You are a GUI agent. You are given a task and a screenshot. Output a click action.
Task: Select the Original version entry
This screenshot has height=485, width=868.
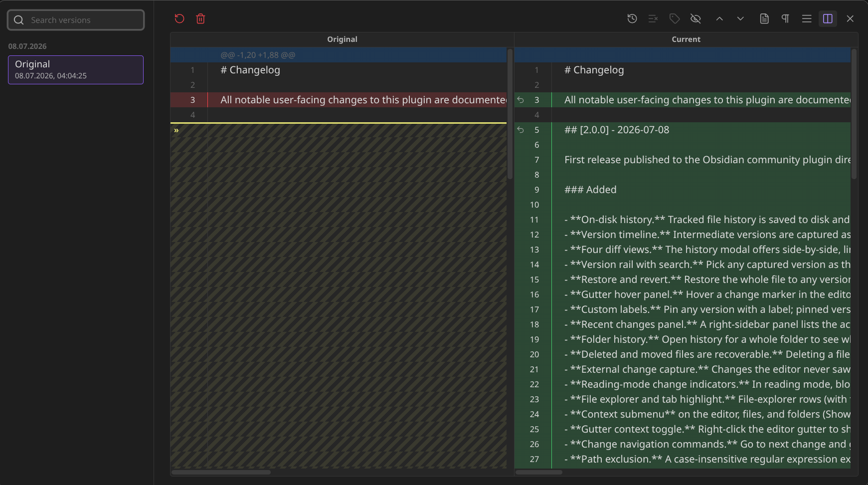76,70
